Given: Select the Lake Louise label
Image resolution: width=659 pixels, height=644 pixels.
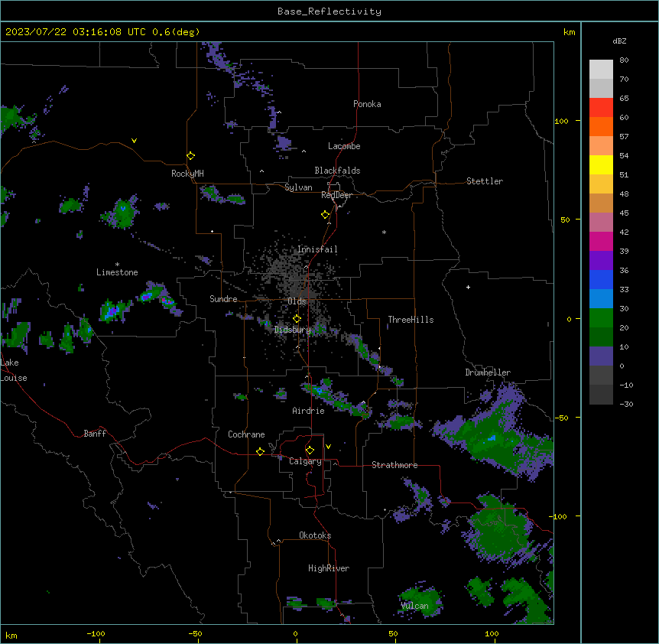Looking at the screenshot, I should [14, 370].
